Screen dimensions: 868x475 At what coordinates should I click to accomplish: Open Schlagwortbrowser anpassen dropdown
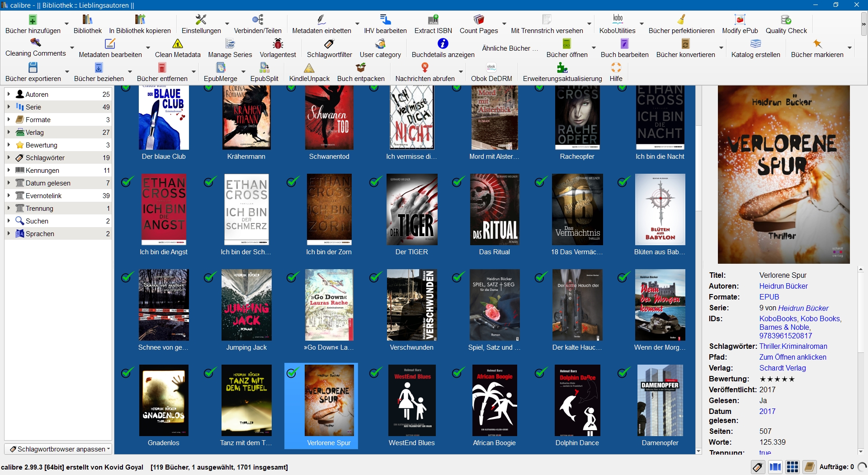pos(58,449)
